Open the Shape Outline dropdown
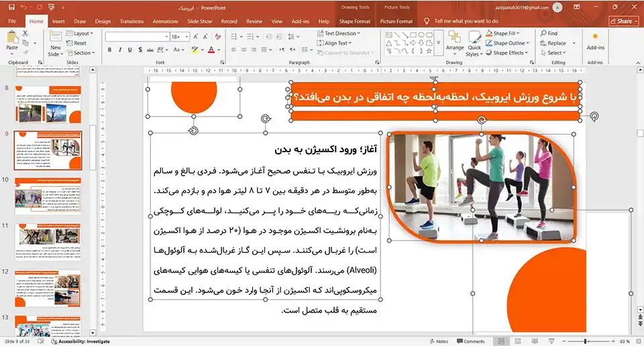644x346 pixels. [508, 43]
